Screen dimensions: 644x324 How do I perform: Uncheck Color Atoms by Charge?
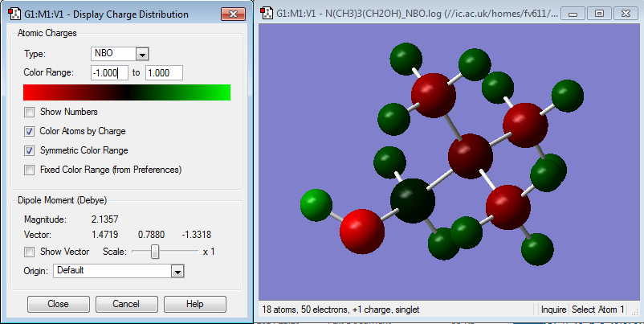(x=29, y=131)
